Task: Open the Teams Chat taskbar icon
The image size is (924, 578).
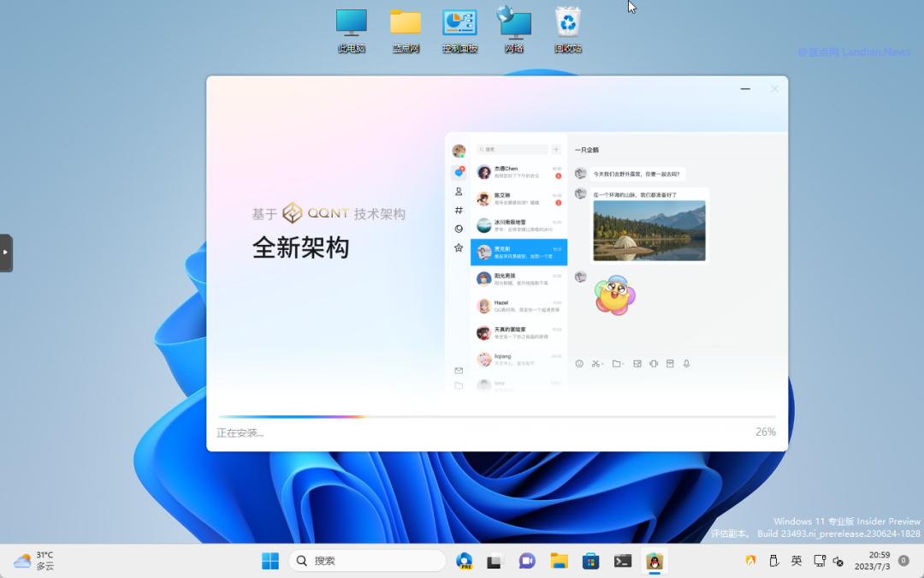Action: tap(527, 560)
